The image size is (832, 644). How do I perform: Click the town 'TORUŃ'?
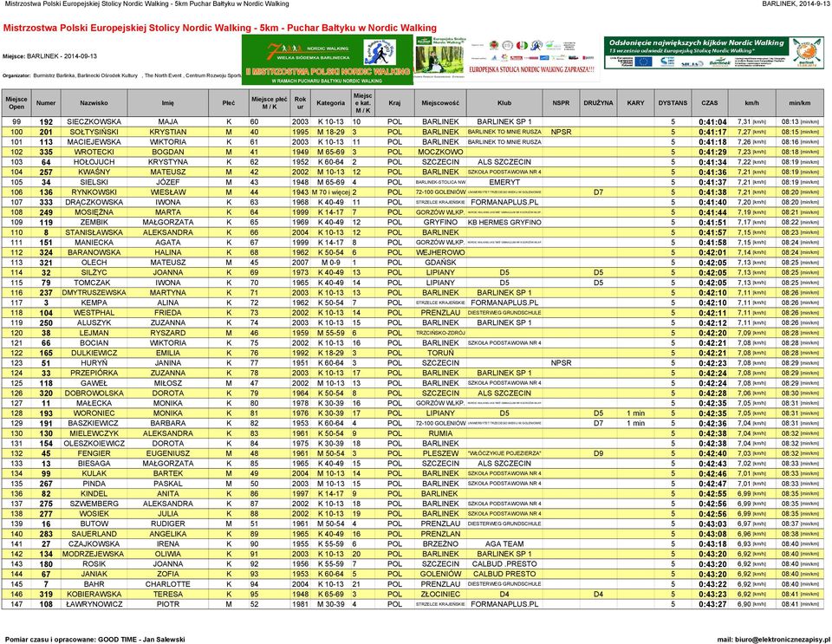pyautogui.click(x=440, y=354)
